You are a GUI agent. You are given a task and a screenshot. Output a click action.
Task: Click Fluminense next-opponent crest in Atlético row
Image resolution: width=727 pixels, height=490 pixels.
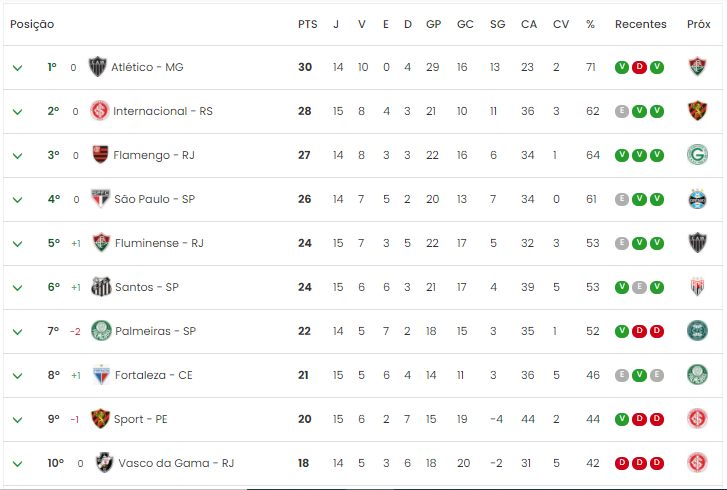click(x=697, y=66)
